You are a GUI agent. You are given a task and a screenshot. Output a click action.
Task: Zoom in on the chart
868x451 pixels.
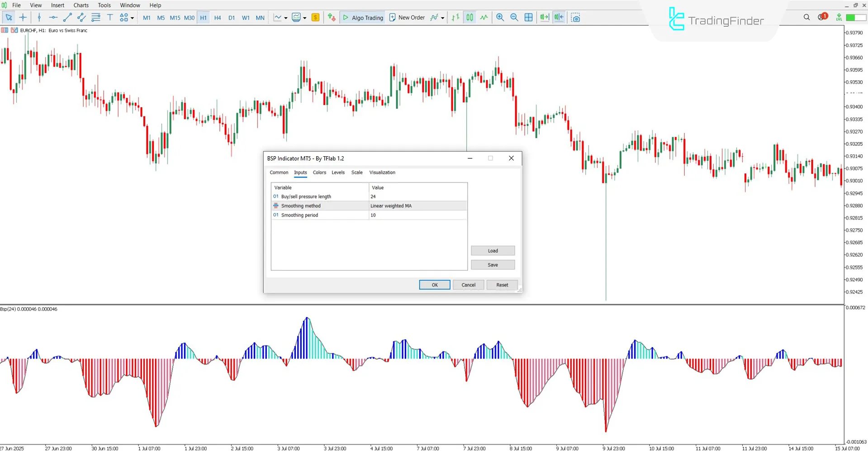(x=500, y=17)
